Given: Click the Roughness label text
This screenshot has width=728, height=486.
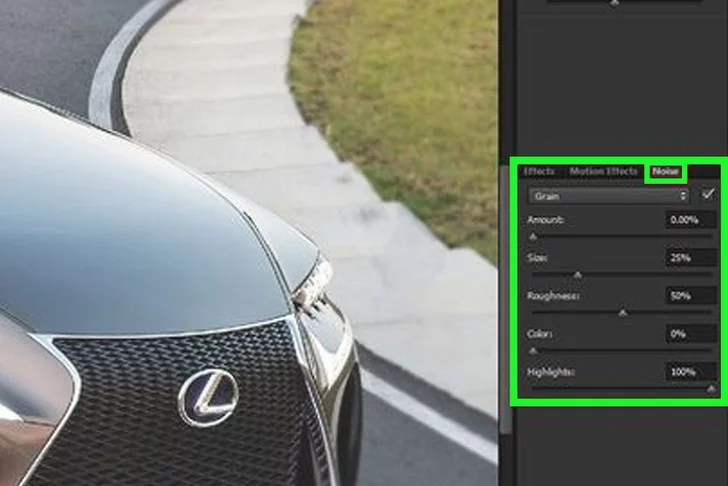Looking at the screenshot, I should (550, 297).
